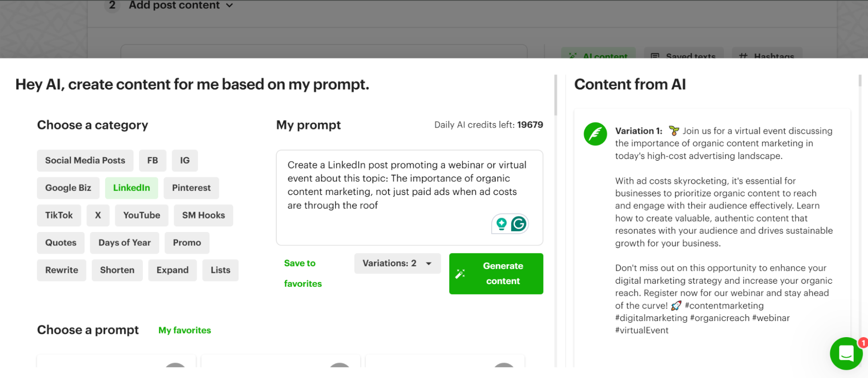Screen dimensions: 868x378
Task: Open the Variations dropdown
Action: [x=397, y=263]
